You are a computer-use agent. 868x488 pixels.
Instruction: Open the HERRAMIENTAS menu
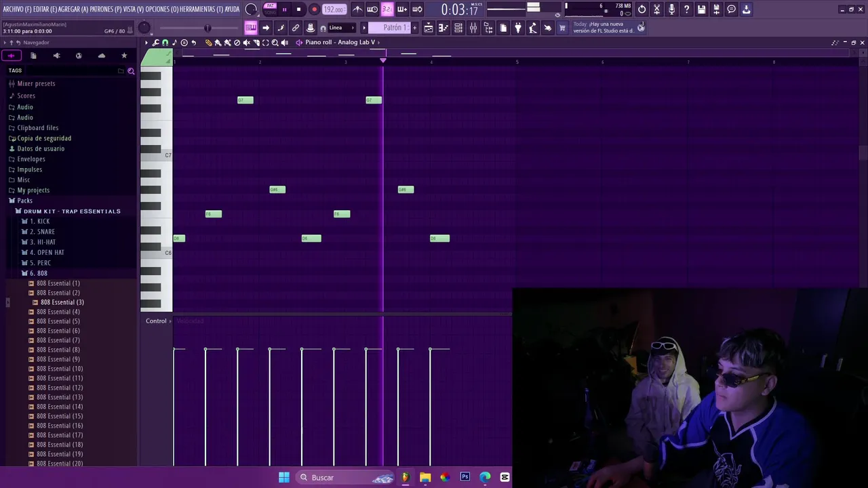201,9
